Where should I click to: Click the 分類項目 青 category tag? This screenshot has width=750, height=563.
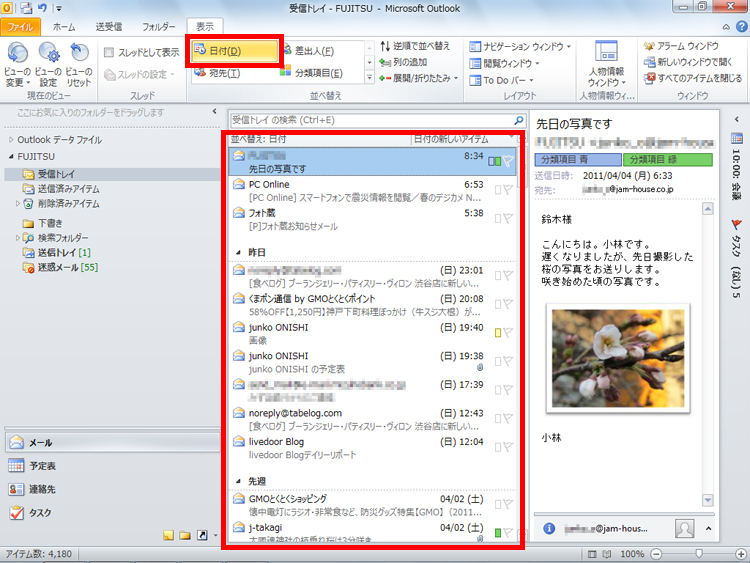click(x=578, y=160)
